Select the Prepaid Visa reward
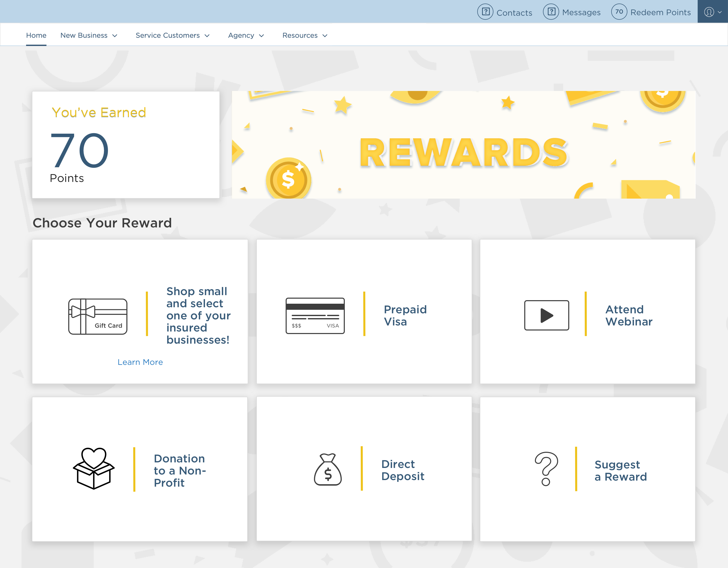Viewport: 728px width, 568px height. click(364, 312)
